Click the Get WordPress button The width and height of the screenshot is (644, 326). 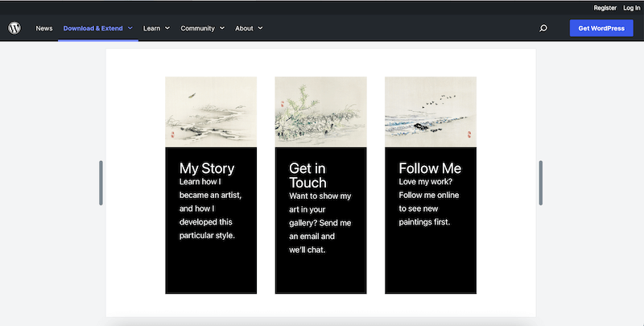(x=601, y=28)
